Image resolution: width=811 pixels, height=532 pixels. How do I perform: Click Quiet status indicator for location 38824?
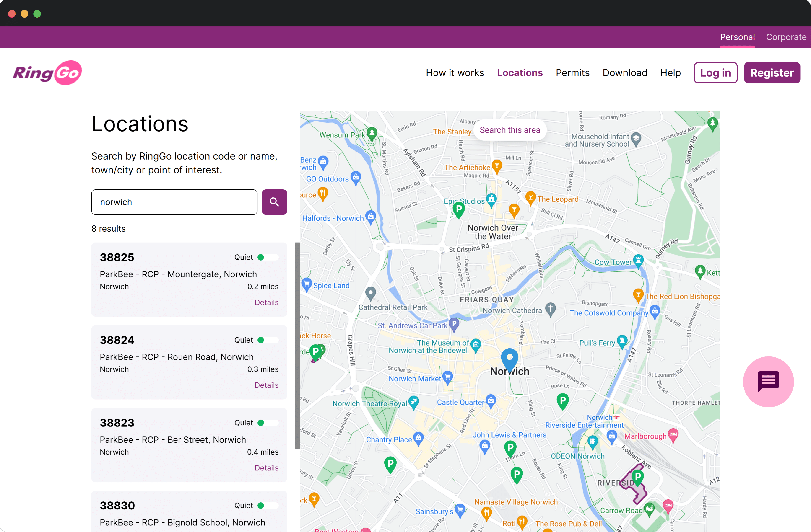[261, 340]
